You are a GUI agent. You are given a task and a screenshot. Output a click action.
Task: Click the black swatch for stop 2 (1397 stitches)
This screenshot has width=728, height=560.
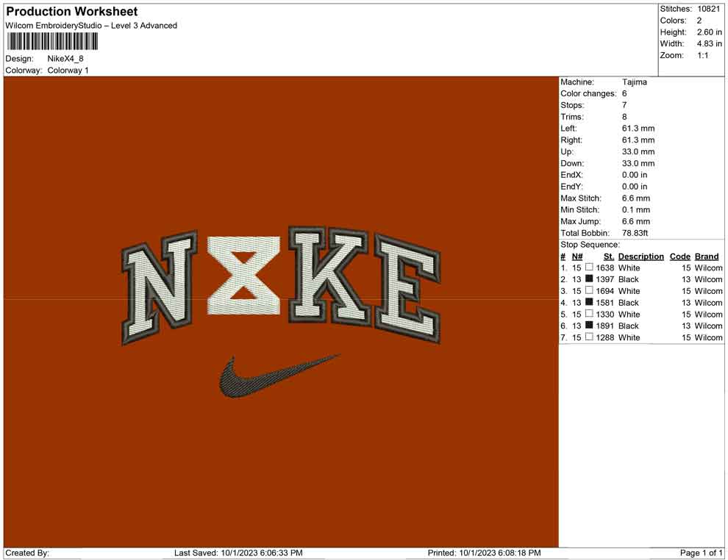tap(589, 279)
